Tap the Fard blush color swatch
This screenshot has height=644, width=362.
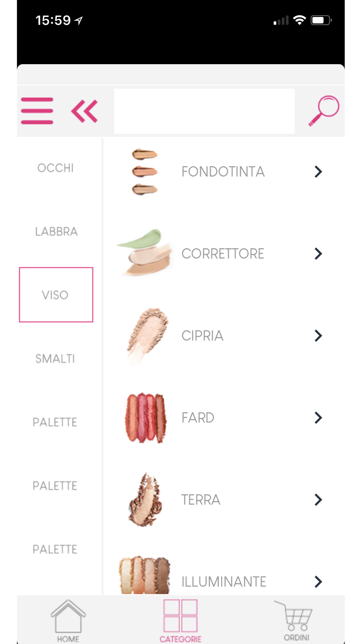pos(146,418)
